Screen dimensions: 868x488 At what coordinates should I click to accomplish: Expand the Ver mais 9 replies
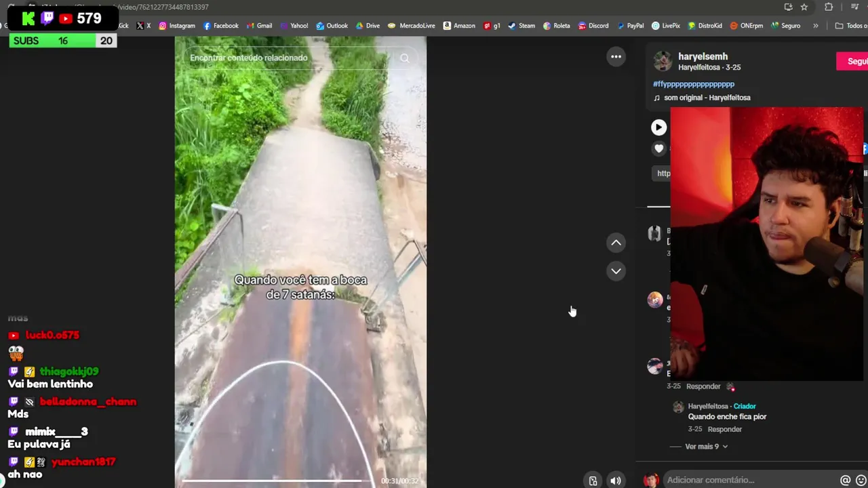706,447
